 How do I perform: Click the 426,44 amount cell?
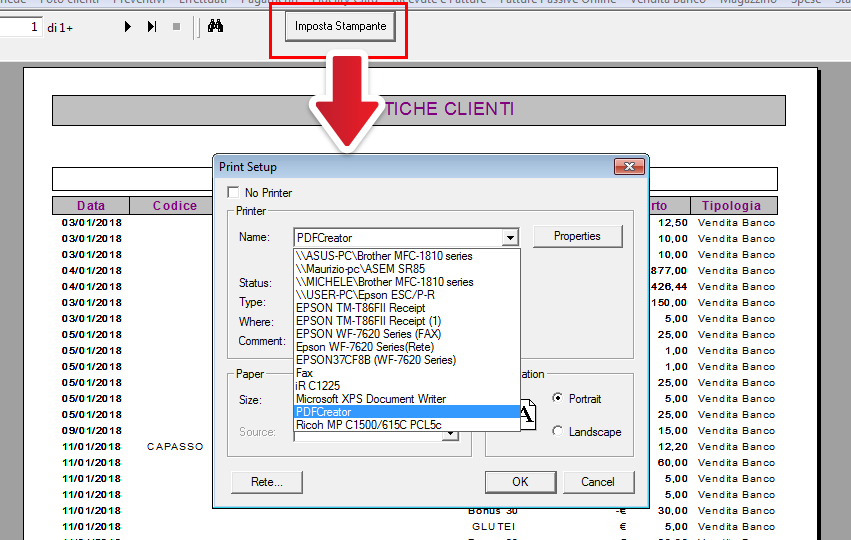tap(669, 287)
